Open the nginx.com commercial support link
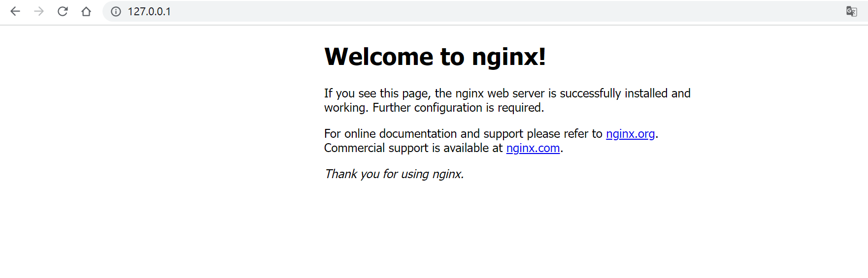 [533, 148]
